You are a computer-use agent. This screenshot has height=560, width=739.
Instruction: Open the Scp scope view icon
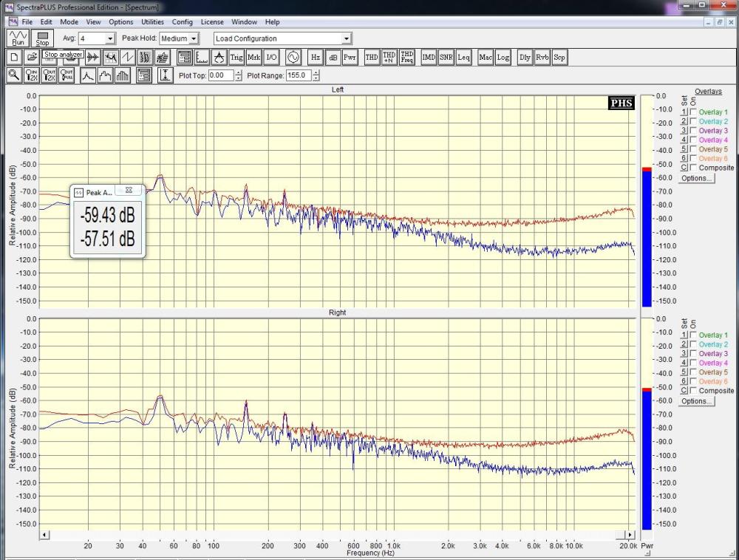pos(559,57)
